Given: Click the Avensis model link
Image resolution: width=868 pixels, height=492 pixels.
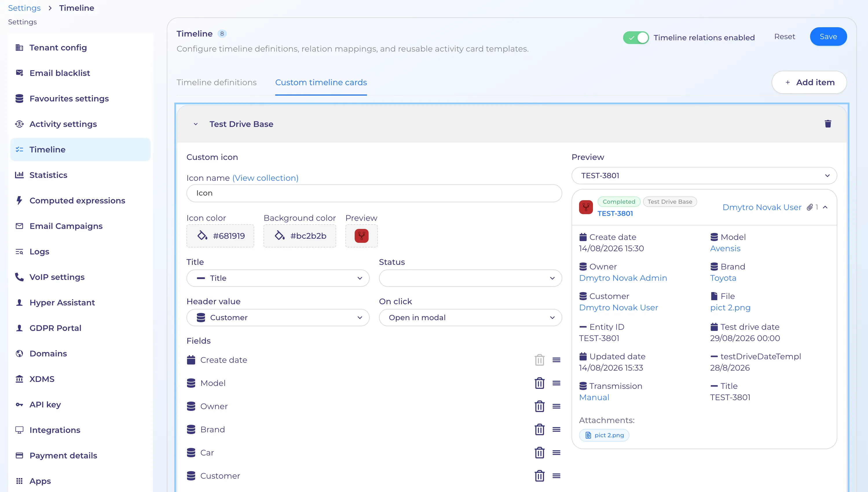Looking at the screenshot, I should [725, 248].
